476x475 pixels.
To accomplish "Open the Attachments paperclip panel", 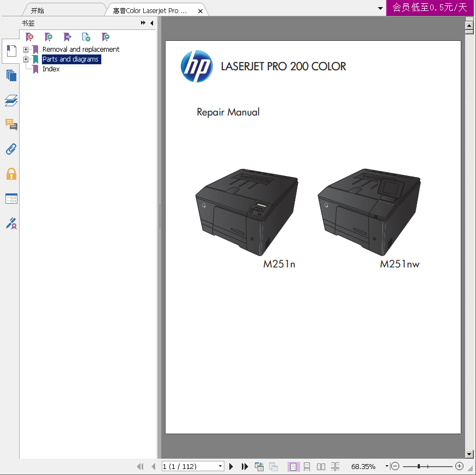I will [x=11, y=149].
